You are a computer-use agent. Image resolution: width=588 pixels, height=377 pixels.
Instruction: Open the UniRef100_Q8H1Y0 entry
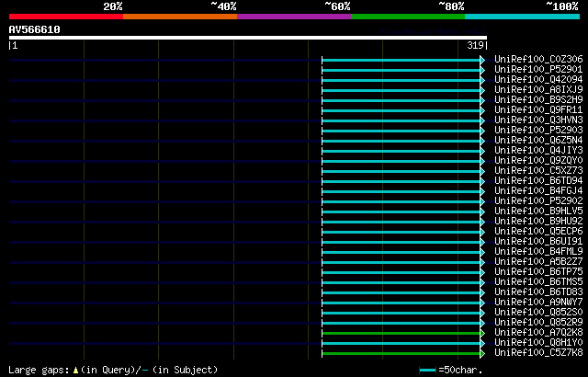pyautogui.click(x=538, y=343)
